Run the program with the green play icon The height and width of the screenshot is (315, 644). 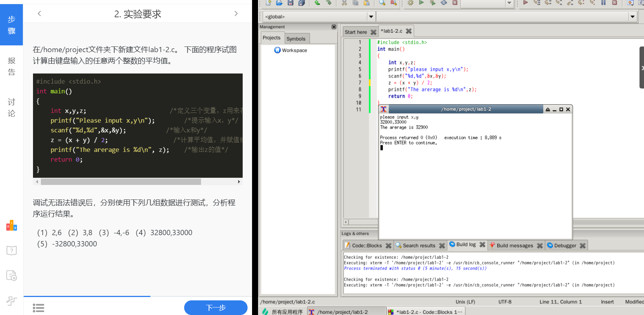point(422,3)
